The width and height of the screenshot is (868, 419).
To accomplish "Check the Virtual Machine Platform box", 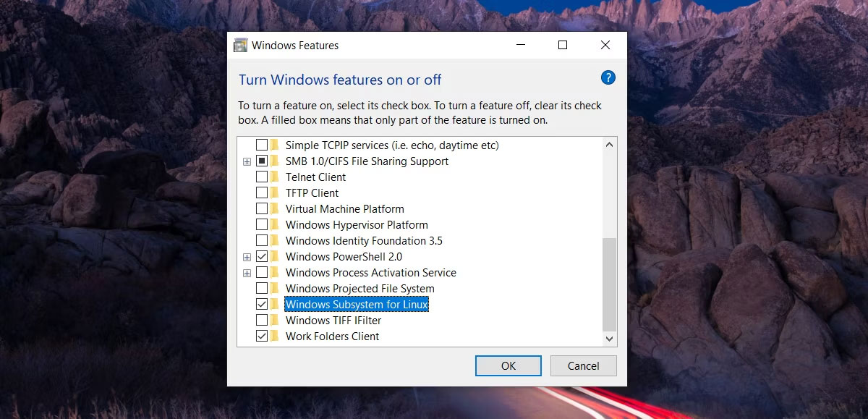I will (x=262, y=208).
